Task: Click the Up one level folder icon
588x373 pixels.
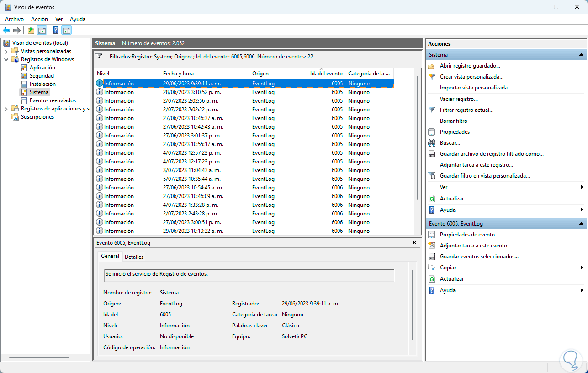Action: [x=31, y=31]
